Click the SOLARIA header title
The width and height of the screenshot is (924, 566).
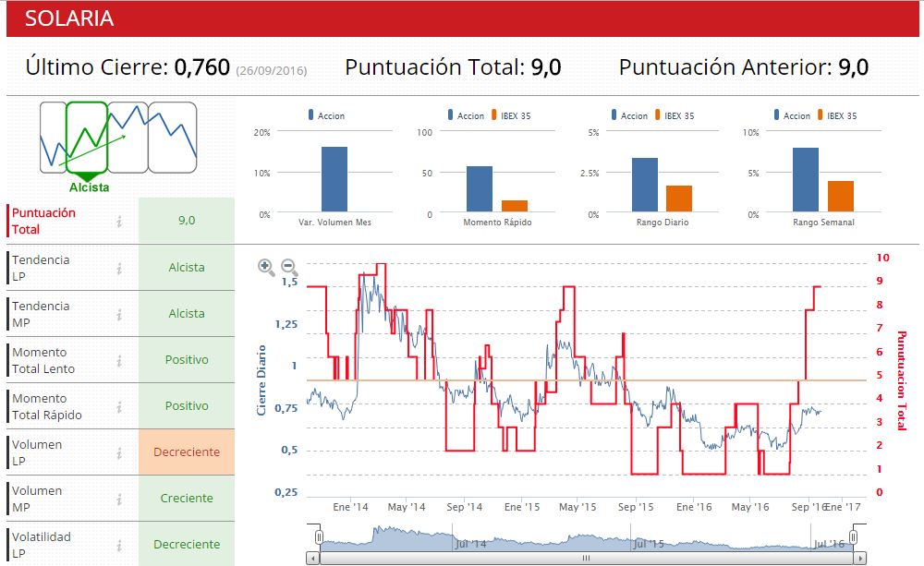(x=69, y=18)
